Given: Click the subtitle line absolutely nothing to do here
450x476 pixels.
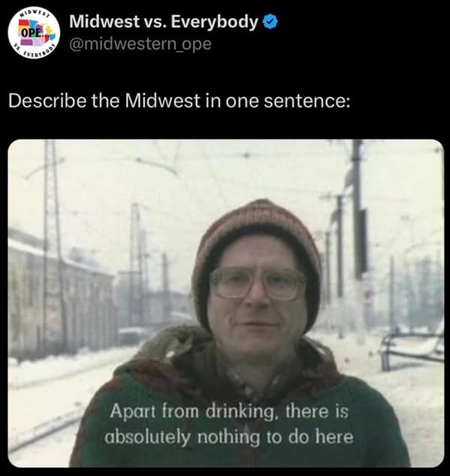Looking at the screenshot, I should point(229,437).
